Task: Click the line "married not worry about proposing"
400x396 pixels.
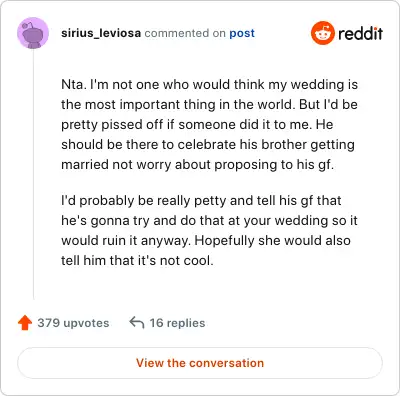Action: pos(197,165)
